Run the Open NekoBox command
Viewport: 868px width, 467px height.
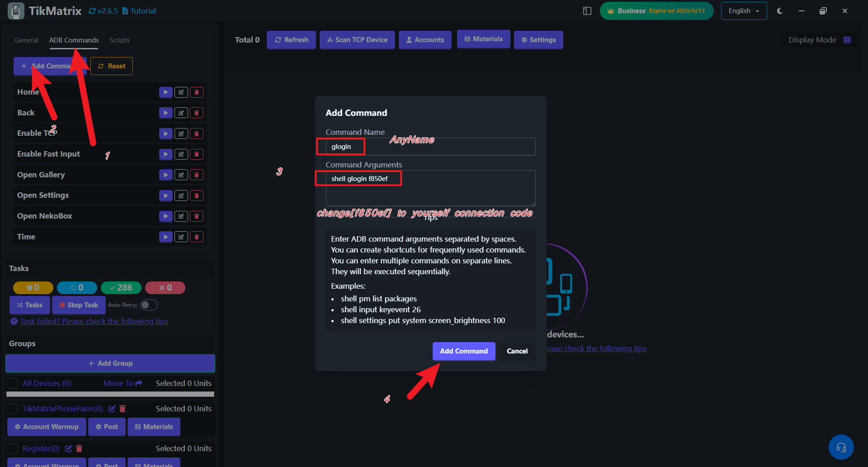tap(166, 216)
